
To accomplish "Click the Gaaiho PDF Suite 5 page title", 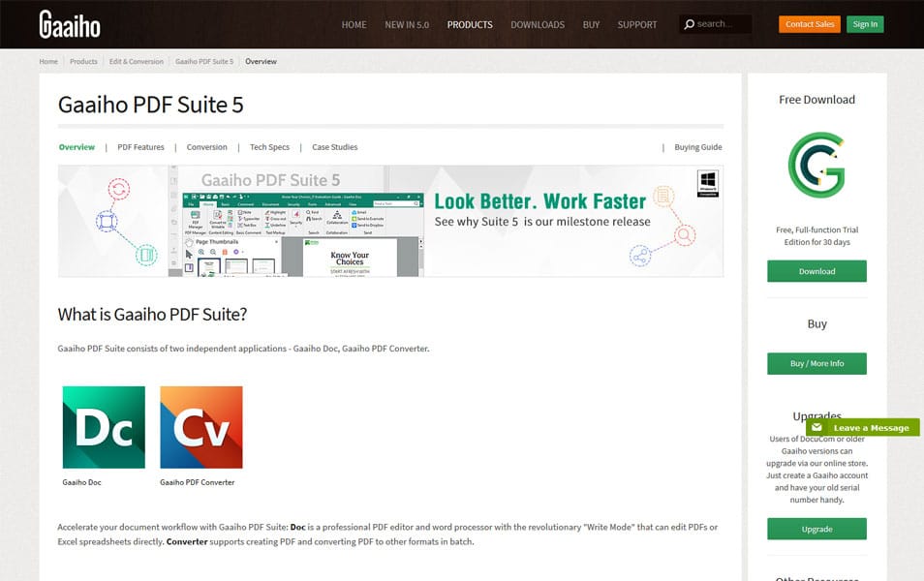I will pyautogui.click(x=150, y=105).
